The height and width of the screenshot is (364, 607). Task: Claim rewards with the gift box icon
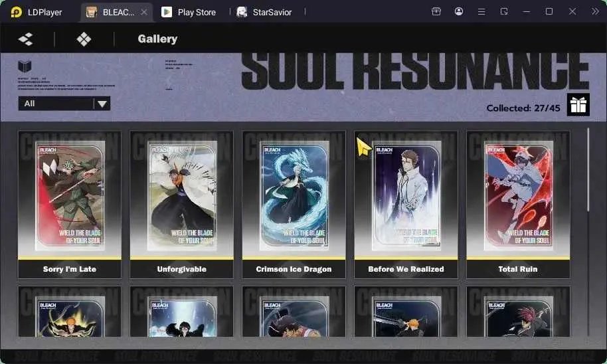(578, 104)
